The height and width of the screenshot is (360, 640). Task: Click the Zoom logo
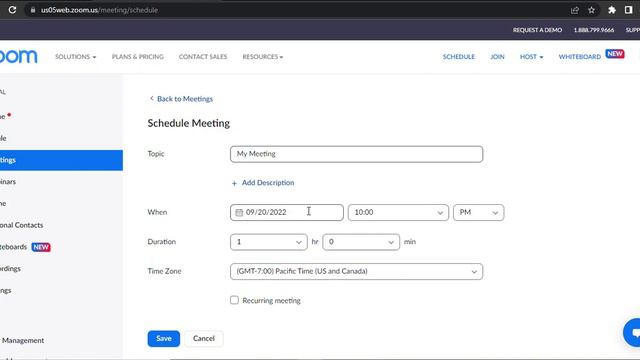[x=18, y=57]
